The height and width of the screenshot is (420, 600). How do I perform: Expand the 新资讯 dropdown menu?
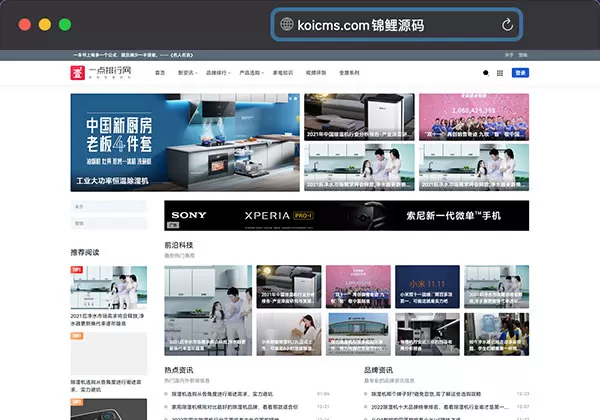tap(188, 73)
